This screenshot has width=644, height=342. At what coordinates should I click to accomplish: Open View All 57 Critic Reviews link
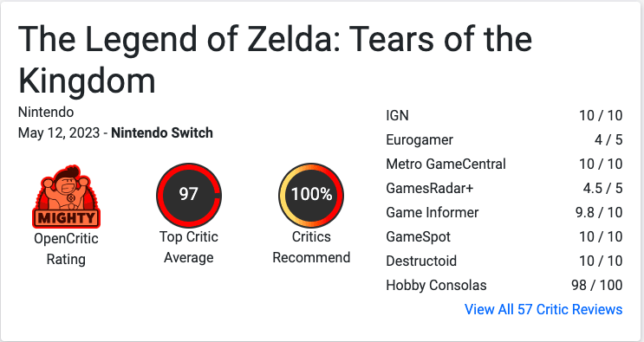[x=543, y=309]
